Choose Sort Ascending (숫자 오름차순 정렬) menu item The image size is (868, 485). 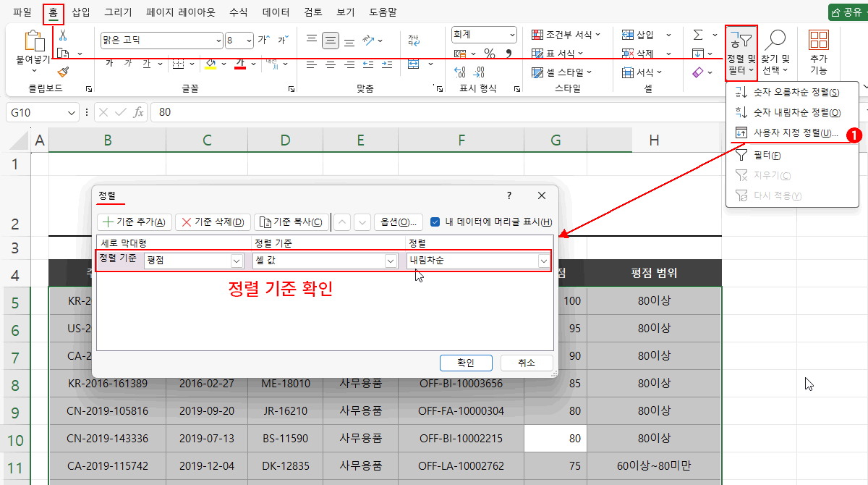click(792, 93)
